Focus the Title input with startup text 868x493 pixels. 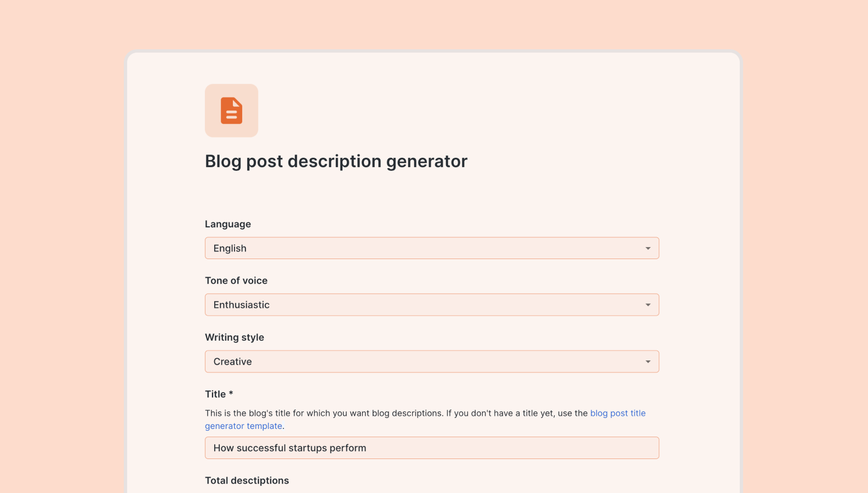pos(431,448)
